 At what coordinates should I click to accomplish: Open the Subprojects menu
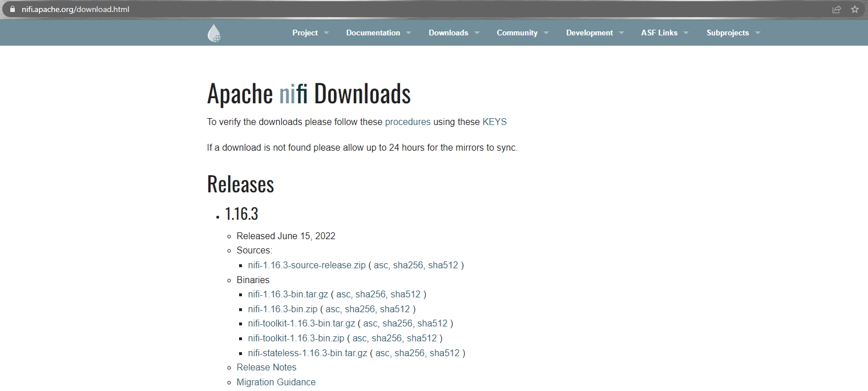(x=728, y=33)
